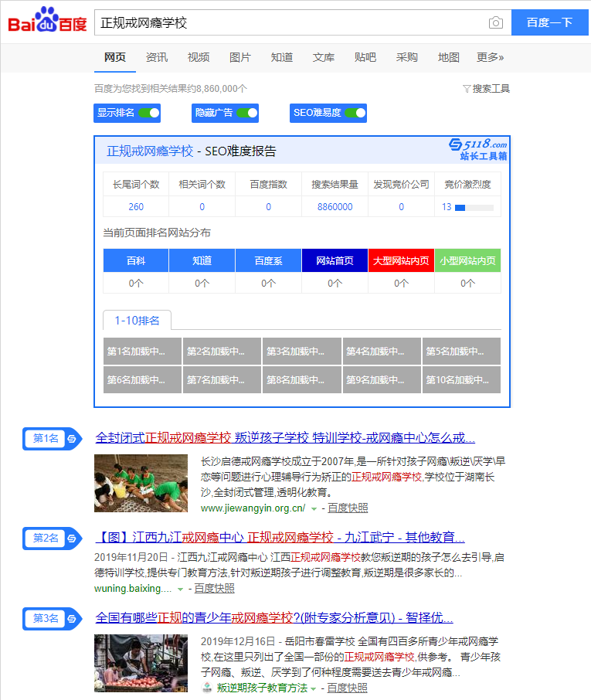The width and height of the screenshot is (591, 700).
Task: Click the 正规戒网瘾学校 report title link
Action: pos(150,151)
